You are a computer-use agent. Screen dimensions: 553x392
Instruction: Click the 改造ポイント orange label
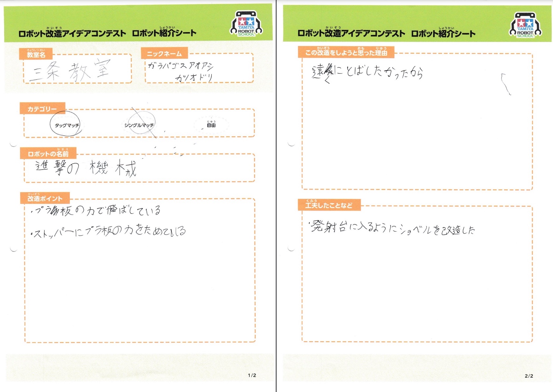tap(45, 198)
